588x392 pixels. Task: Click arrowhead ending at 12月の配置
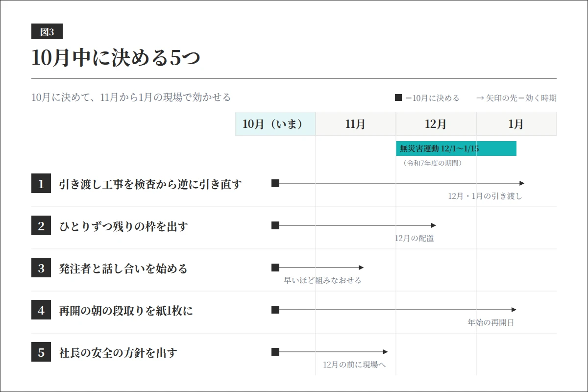(433, 225)
